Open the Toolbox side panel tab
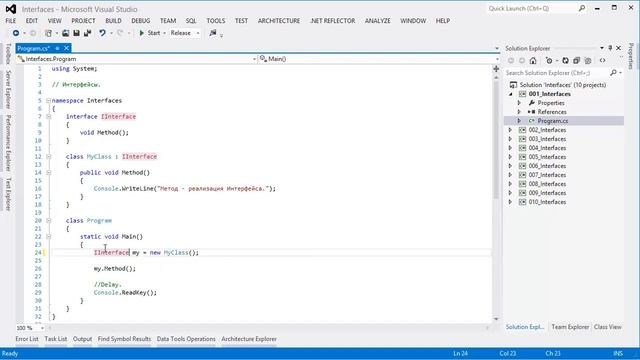 tap(8, 54)
